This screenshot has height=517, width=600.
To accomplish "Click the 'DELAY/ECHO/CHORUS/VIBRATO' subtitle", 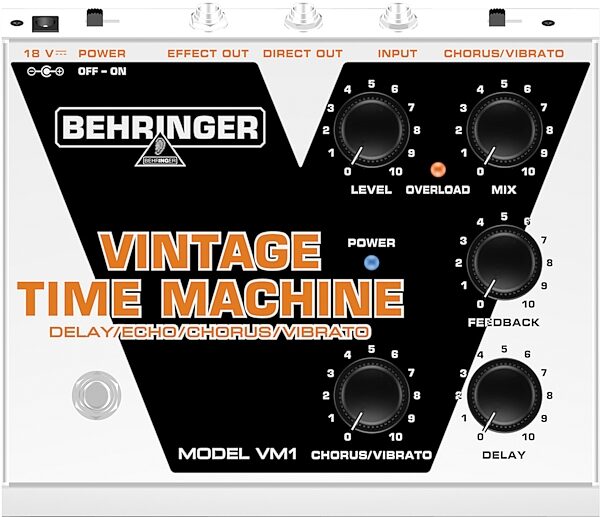I will (210, 332).
